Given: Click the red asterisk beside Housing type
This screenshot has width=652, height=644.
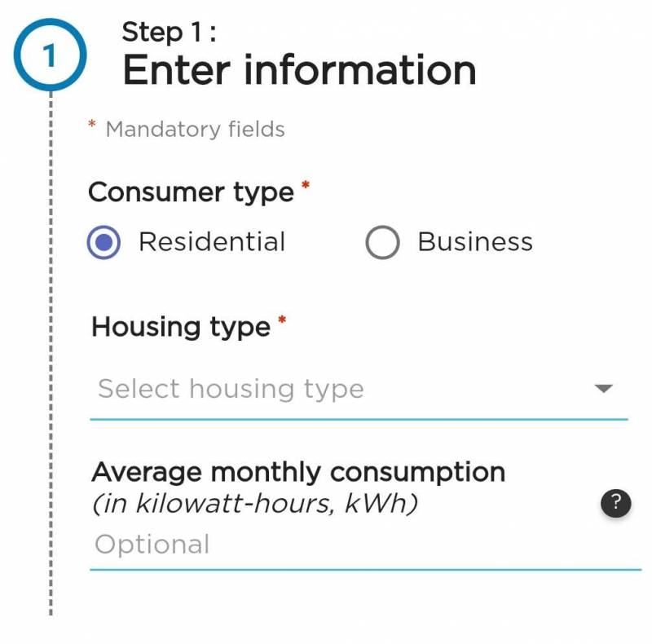Looking at the screenshot, I should [282, 320].
